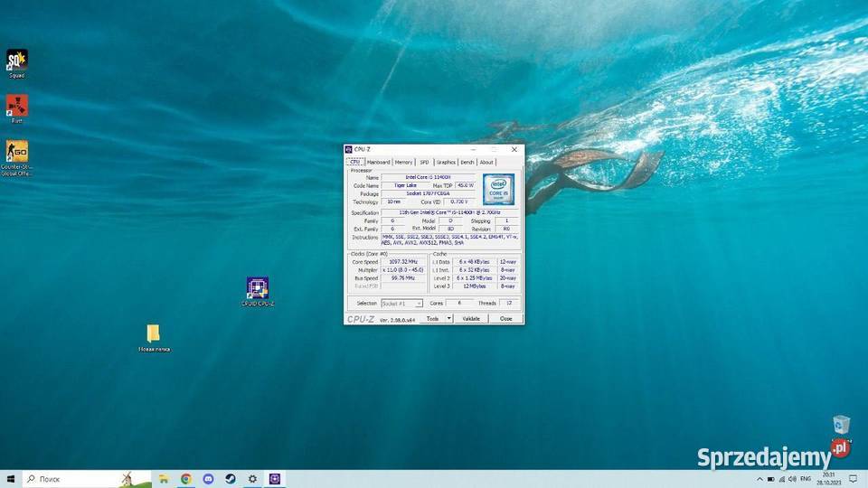
Task: Open the Squad desktop shortcut
Action: (x=16, y=63)
